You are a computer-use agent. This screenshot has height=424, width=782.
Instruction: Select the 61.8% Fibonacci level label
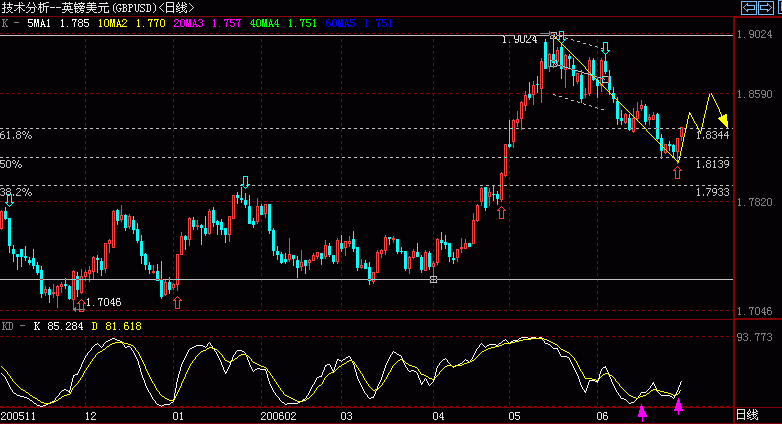(16, 135)
